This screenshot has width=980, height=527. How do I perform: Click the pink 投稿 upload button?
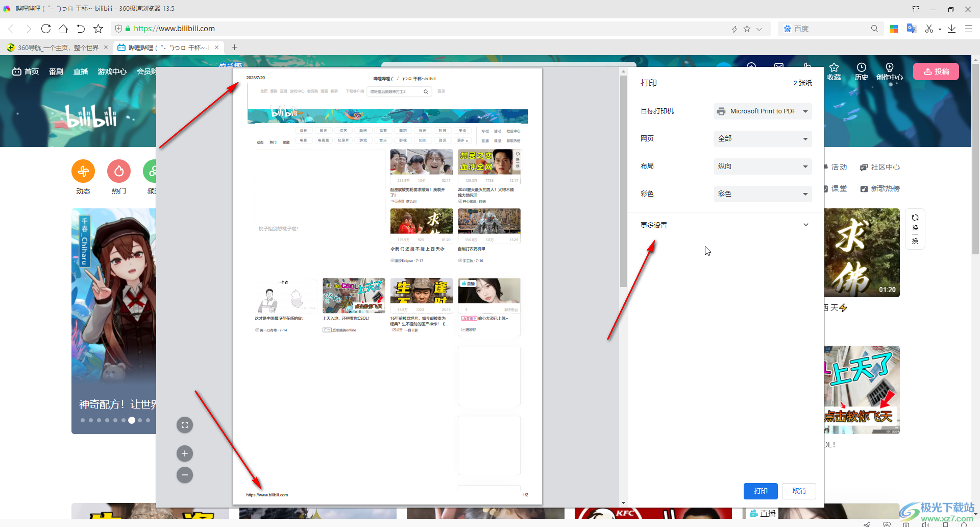tap(936, 71)
